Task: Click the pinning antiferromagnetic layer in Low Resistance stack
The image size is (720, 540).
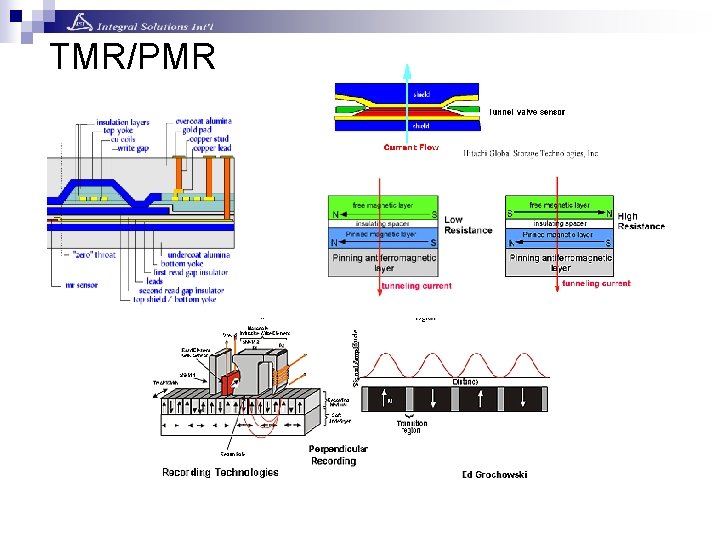Action: [x=383, y=263]
